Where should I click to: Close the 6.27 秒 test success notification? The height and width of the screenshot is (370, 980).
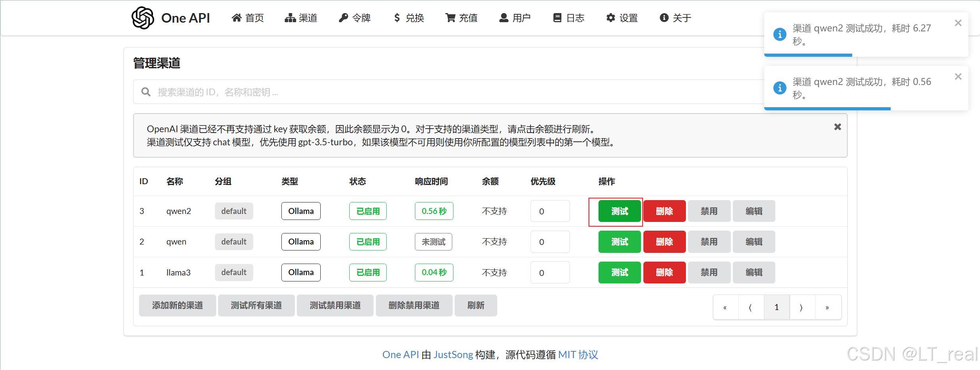[x=958, y=23]
